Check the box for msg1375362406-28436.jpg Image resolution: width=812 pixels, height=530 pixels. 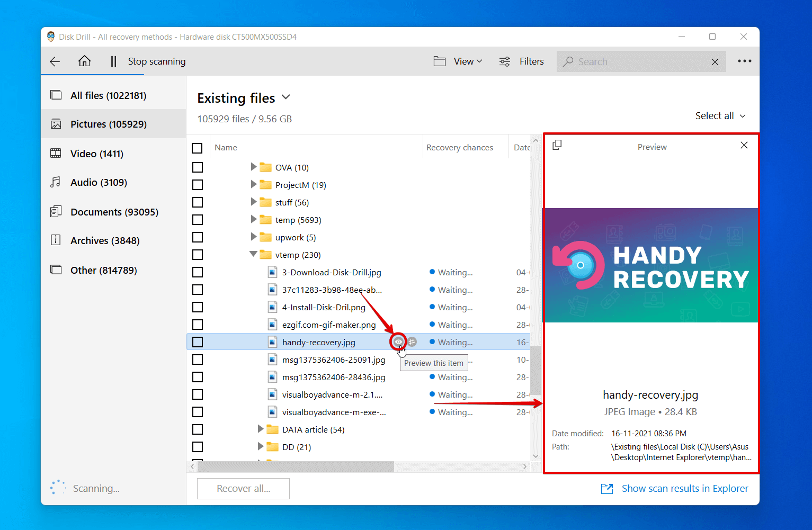click(198, 377)
